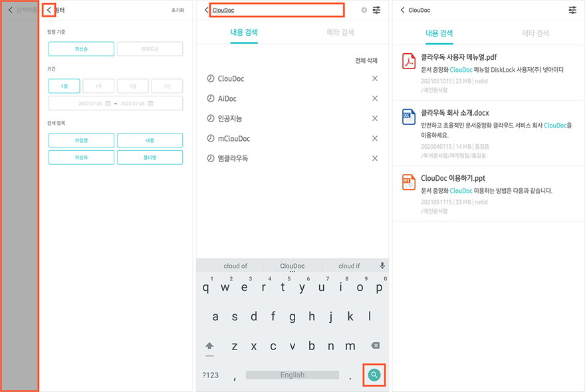Switch to 내용 검색 tab in search-history panel
585x392 pixels.
pos(244,33)
